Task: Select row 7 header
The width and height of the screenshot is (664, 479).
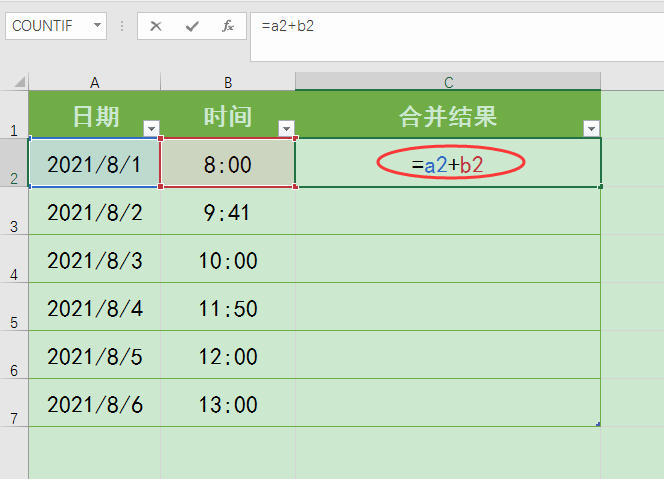Action: (x=14, y=402)
